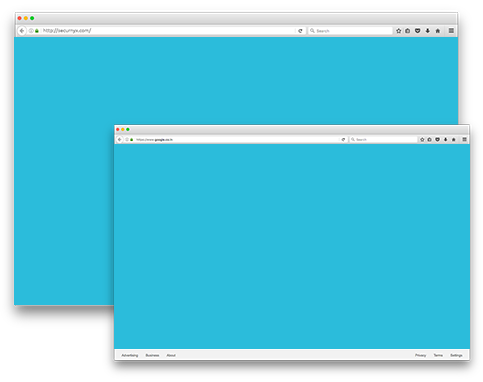Open the hamburger menu in the Google window
Image resolution: width=483 pixels, height=382 pixels.
(x=464, y=139)
